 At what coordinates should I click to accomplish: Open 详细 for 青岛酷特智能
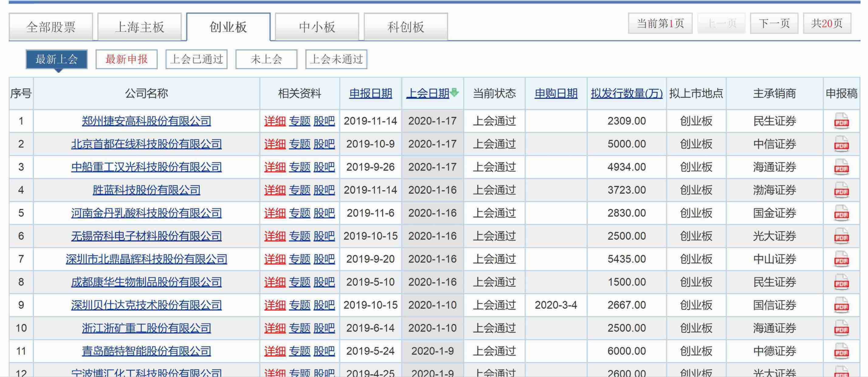tap(275, 351)
